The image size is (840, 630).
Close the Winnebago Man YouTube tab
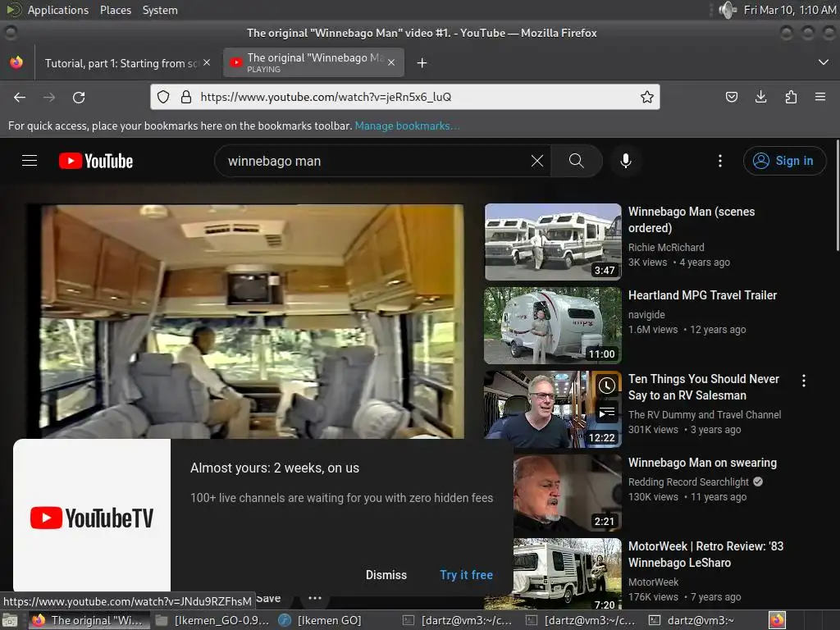(391, 62)
